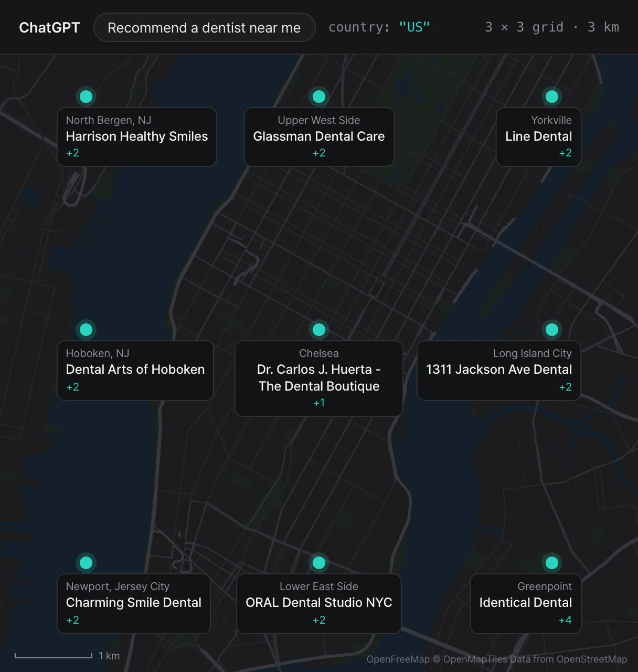The height and width of the screenshot is (672, 638).
Task: Click the North Bergen, NJ label
Action: coord(109,120)
